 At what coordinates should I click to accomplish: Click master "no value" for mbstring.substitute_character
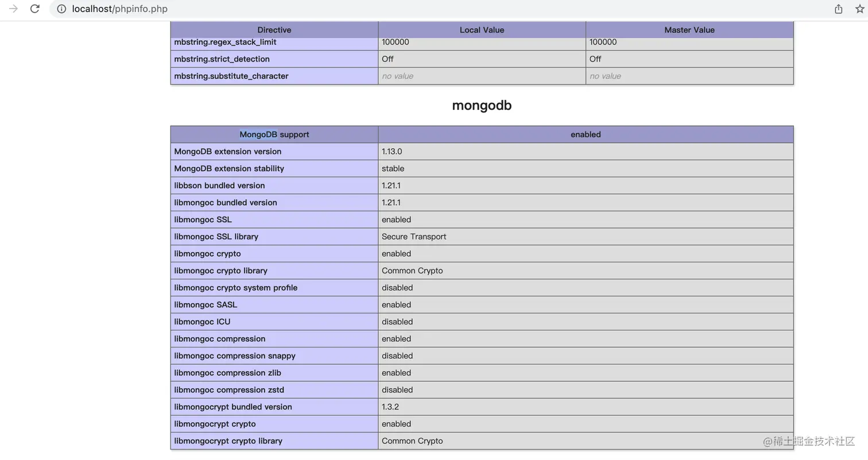[605, 76]
